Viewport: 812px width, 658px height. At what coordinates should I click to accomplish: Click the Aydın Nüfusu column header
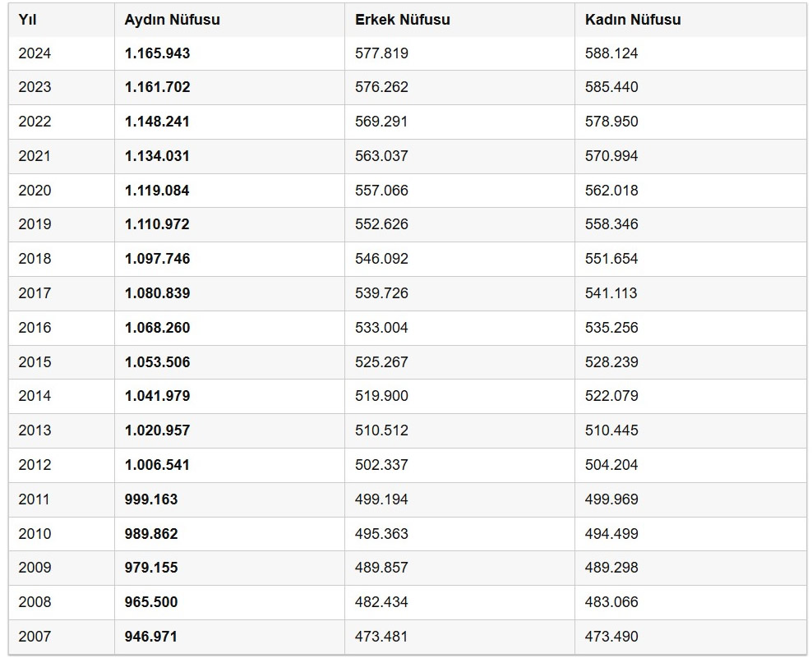[x=172, y=20]
